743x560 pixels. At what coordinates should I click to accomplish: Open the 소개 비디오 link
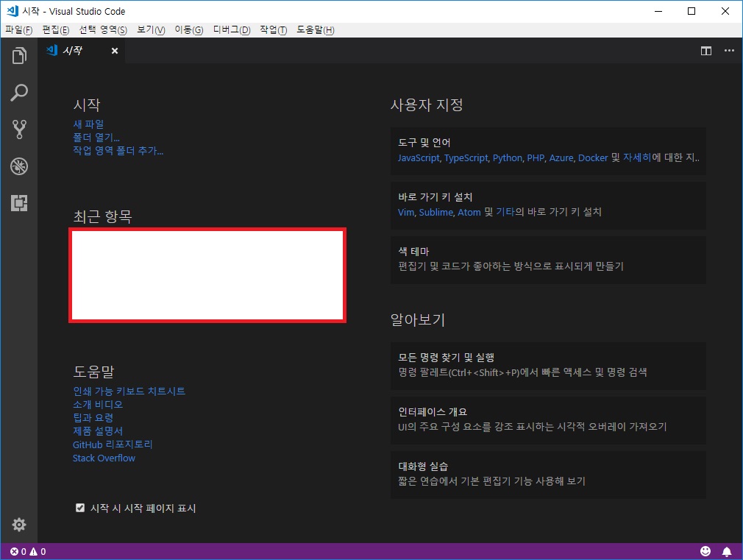[98, 405]
